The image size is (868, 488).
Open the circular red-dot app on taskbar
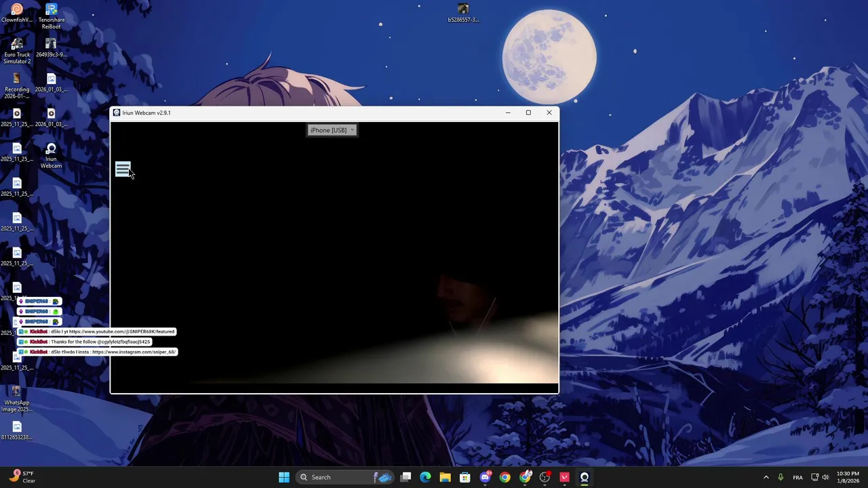(x=545, y=477)
